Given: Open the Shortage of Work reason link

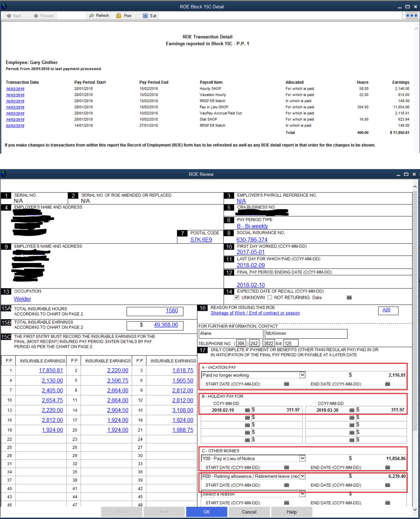Looking at the screenshot, I should (x=255, y=313).
